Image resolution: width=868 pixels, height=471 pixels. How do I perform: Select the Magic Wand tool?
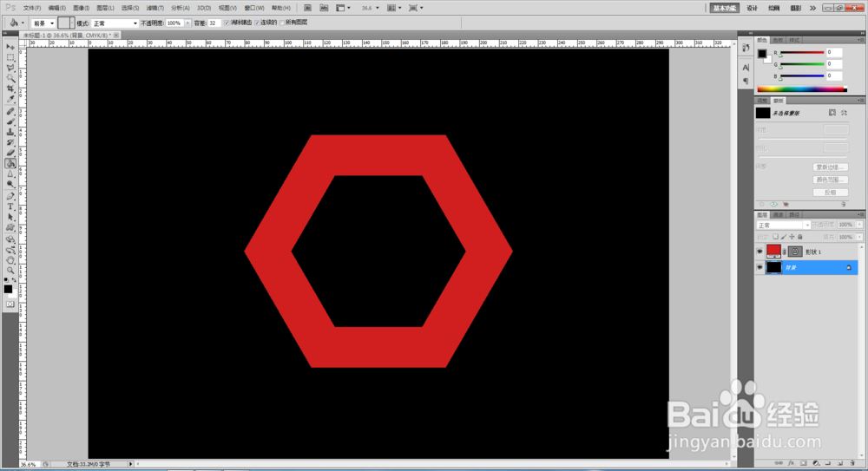pyautogui.click(x=10, y=79)
